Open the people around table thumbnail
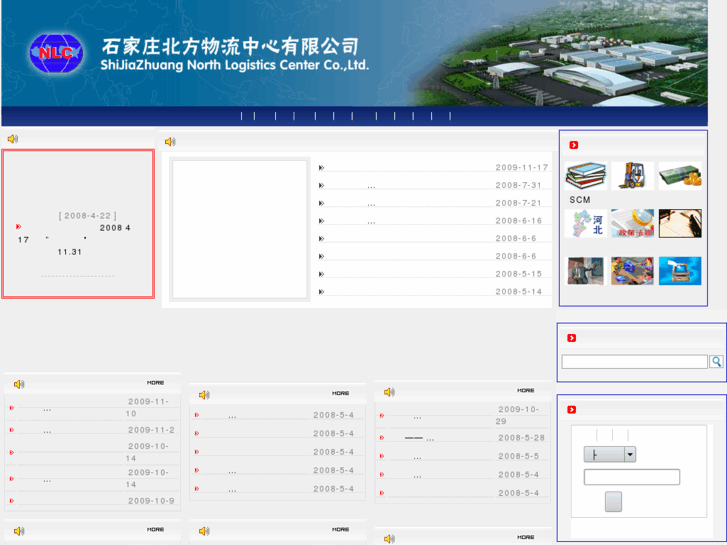 633,271
